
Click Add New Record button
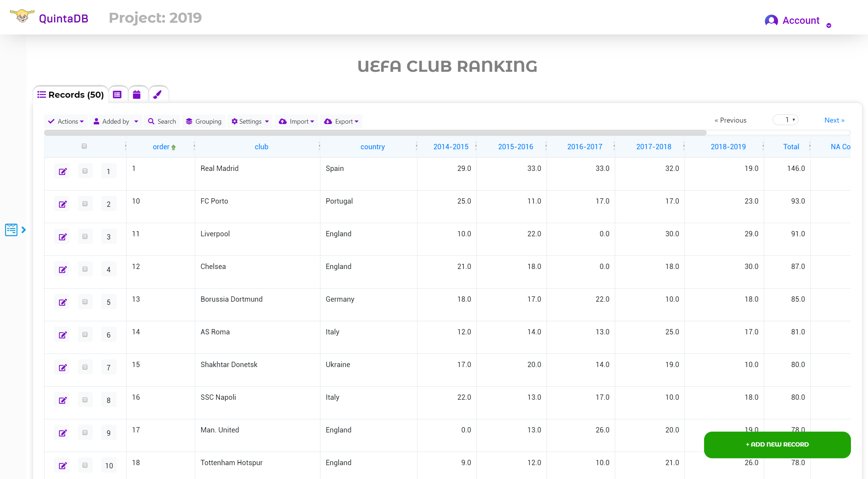coord(777,445)
